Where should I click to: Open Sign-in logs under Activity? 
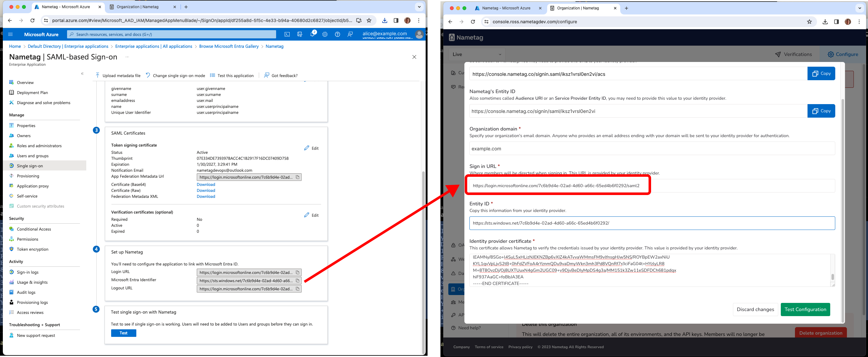[x=28, y=272]
